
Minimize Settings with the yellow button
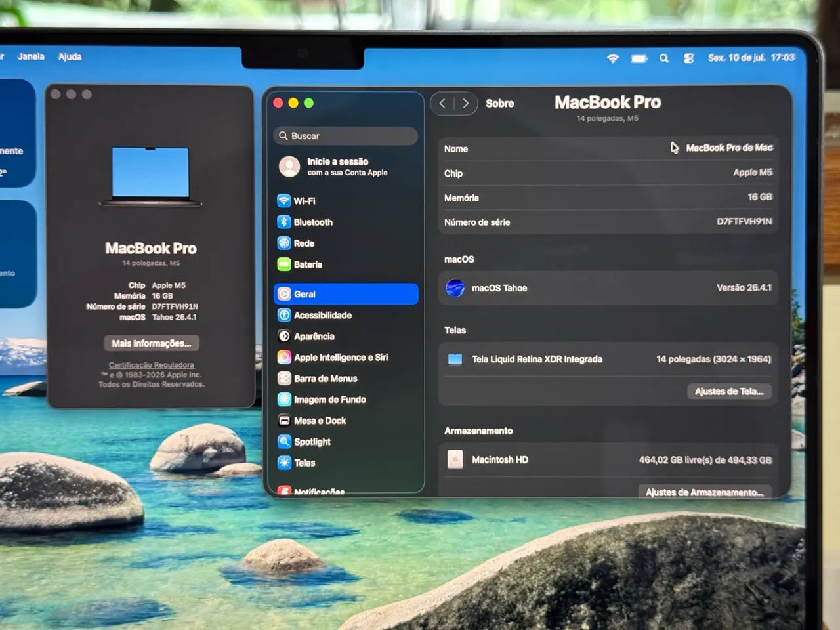coord(293,103)
